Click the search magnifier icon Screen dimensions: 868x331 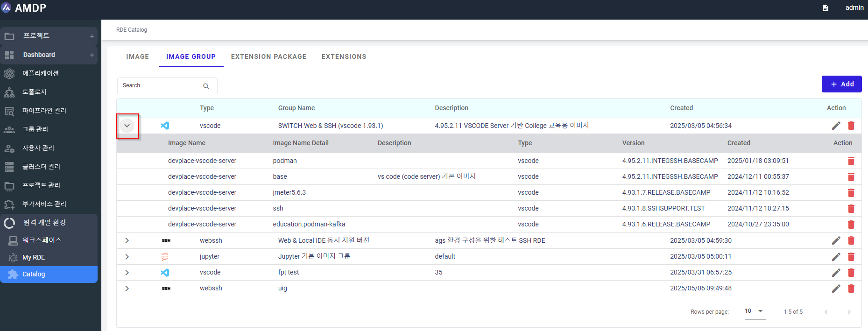[206, 86]
